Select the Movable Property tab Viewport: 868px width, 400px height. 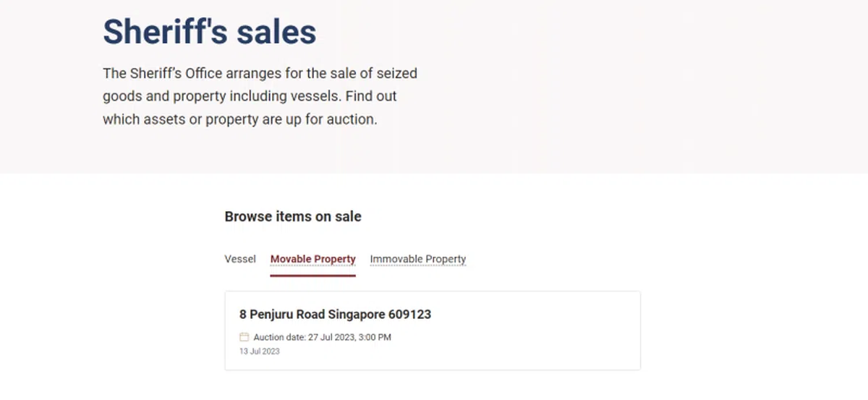click(x=312, y=259)
